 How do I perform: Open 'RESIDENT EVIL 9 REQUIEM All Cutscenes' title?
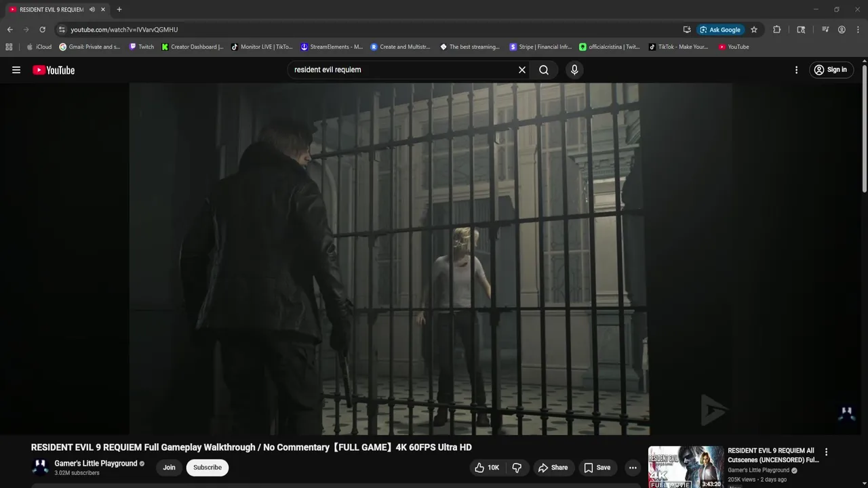773,455
